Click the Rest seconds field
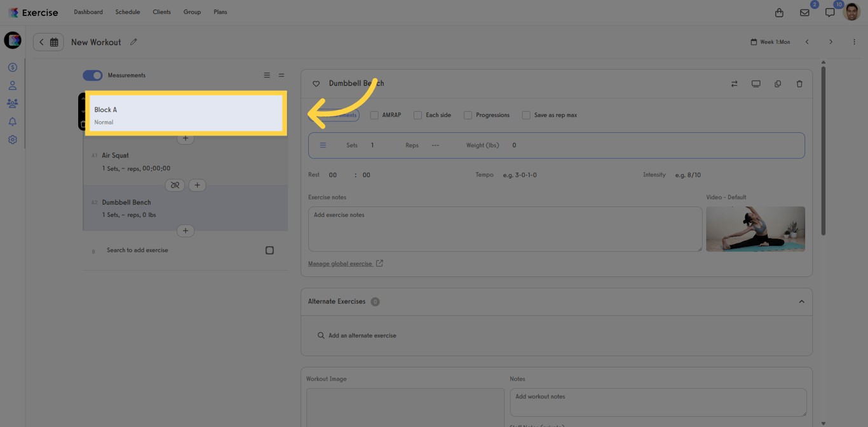This screenshot has height=427, width=868. click(367, 175)
